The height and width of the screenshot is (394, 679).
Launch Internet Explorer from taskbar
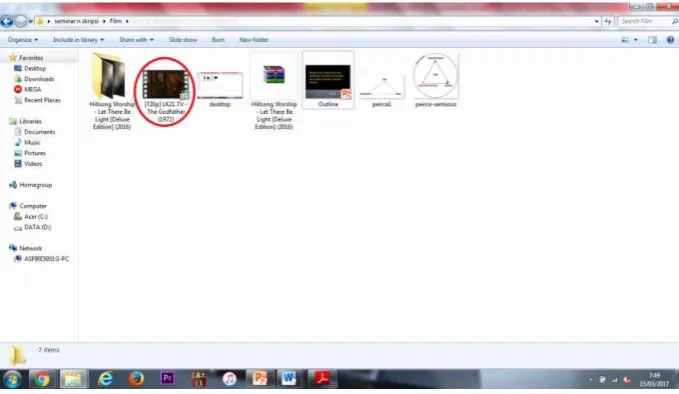pos(105,379)
